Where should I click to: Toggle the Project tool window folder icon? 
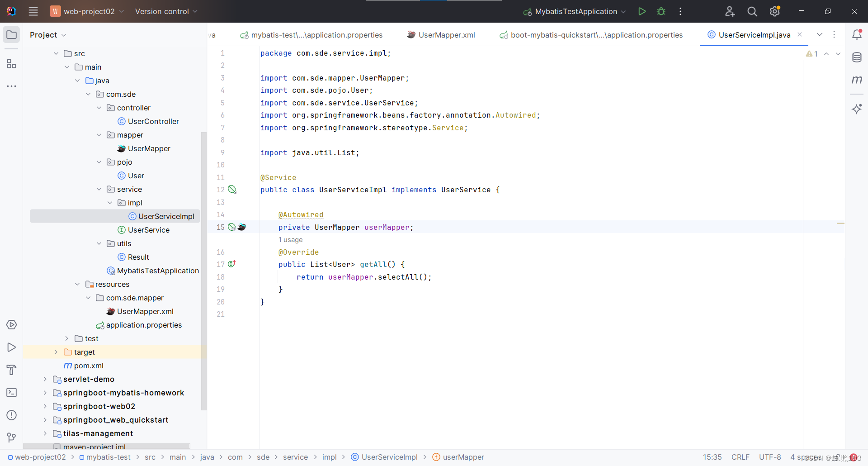11,35
